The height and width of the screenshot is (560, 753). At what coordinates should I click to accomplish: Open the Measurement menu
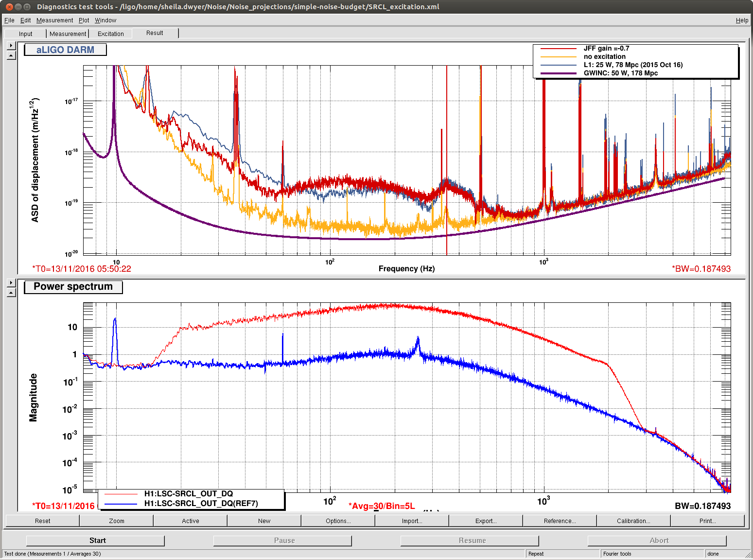point(54,20)
